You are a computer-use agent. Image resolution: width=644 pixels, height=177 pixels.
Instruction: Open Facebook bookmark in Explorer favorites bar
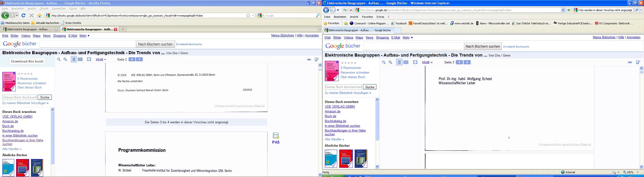click(399, 23)
